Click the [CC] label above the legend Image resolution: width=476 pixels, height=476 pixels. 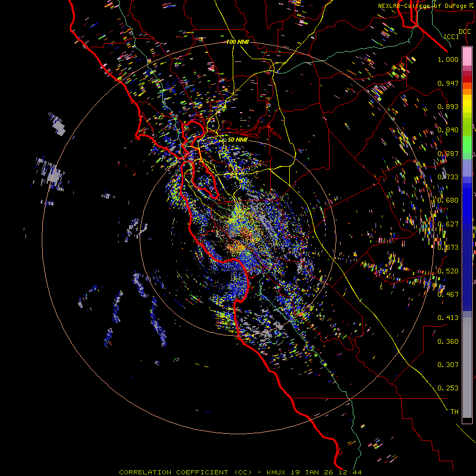[x=452, y=36]
